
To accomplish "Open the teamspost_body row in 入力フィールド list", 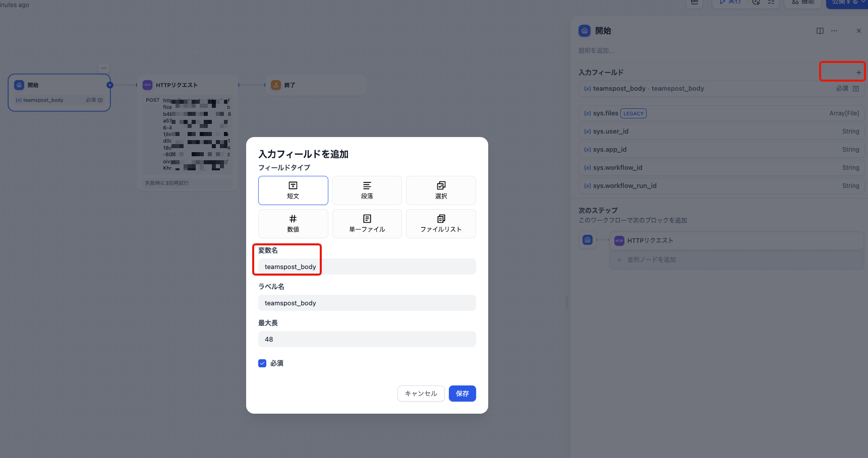I will (721, 88).
